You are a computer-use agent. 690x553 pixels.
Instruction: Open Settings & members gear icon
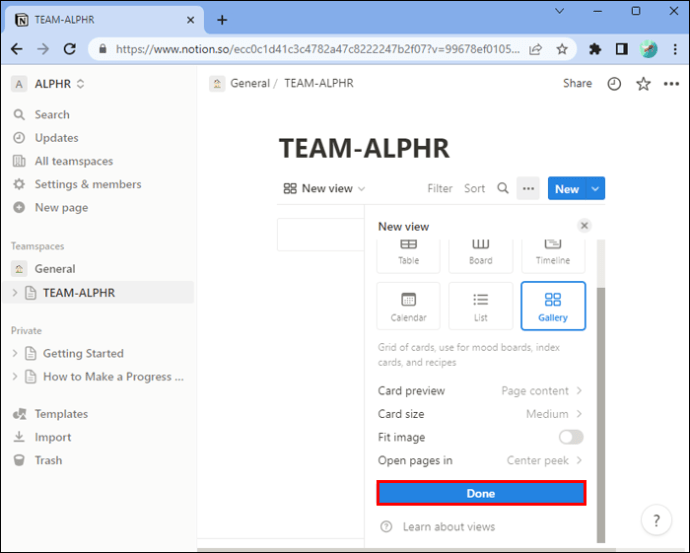pyautogui.click(x=19, y=184)
